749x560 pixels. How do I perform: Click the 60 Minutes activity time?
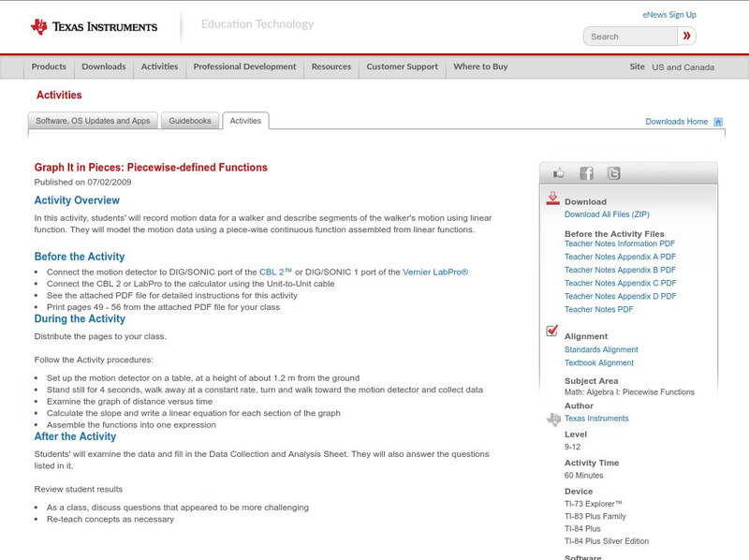coord(583,476)
